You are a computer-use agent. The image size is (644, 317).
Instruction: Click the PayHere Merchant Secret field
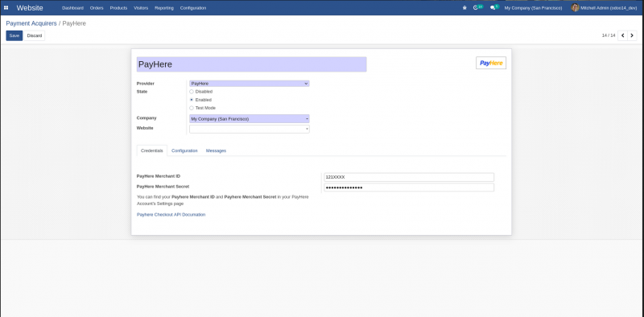click(409, 187)
